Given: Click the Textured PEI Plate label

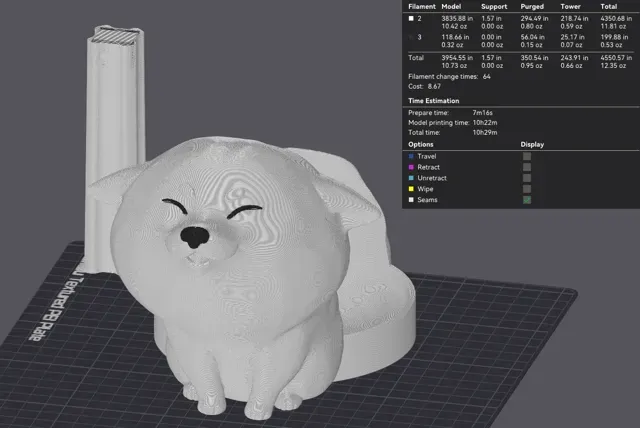Looking at the screenshot, I should tap(57, 308).
